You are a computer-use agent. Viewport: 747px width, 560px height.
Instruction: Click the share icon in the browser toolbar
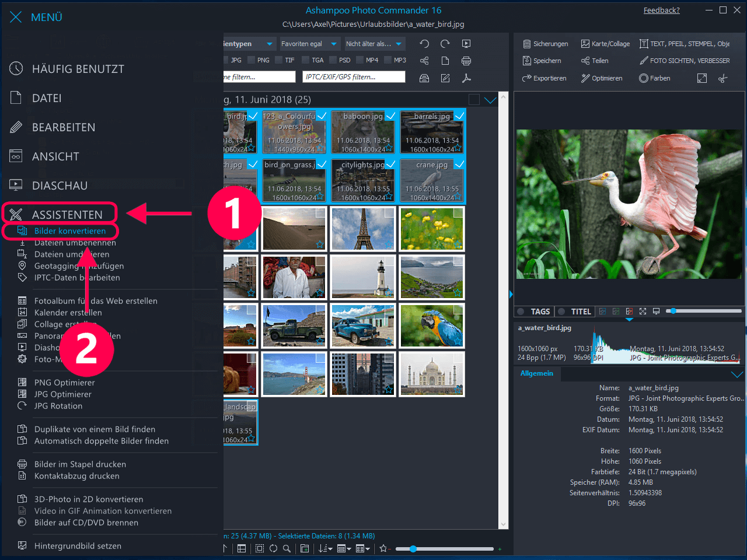pos(424,61)
